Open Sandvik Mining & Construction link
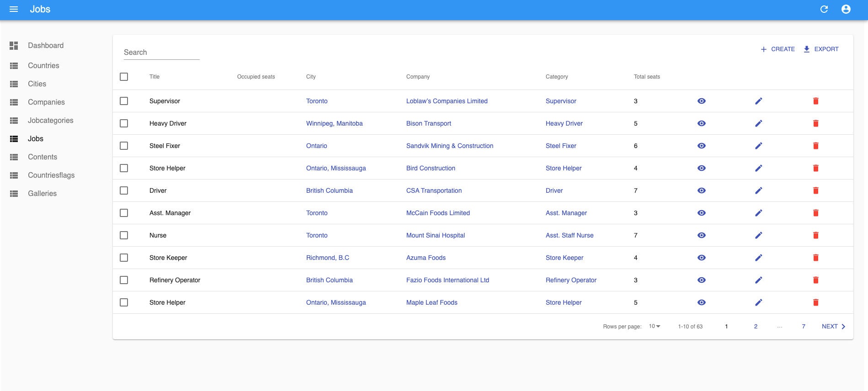 [x=450, y=146]
